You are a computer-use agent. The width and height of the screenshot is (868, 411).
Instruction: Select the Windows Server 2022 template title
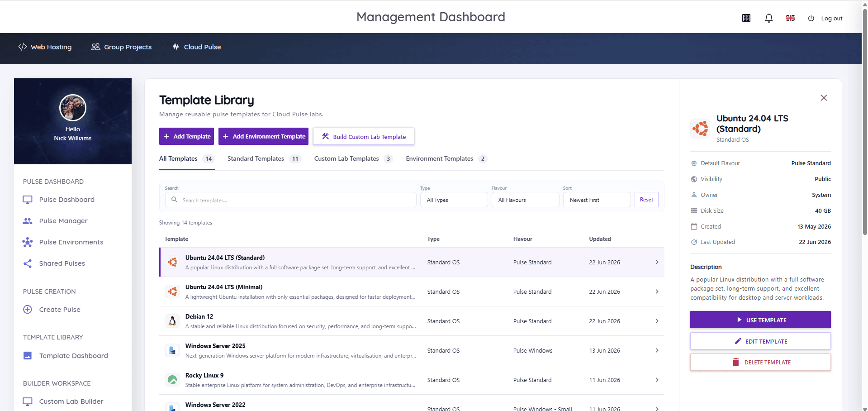215,405
